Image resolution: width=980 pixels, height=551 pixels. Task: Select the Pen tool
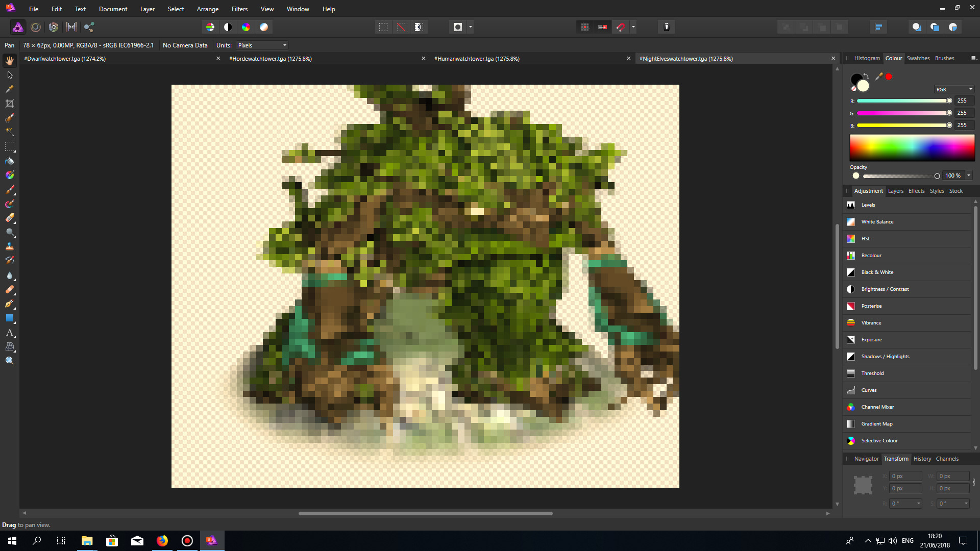(10, 304)
